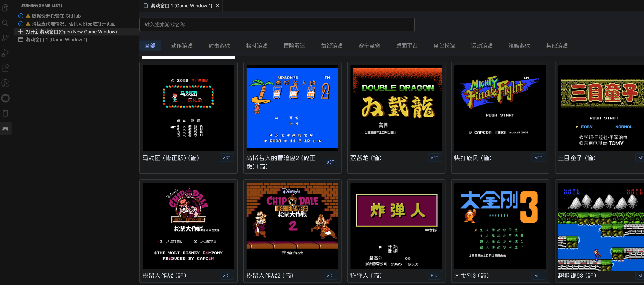Open the 炸弹人 Bomberman game thumbnail

[396, 225]
